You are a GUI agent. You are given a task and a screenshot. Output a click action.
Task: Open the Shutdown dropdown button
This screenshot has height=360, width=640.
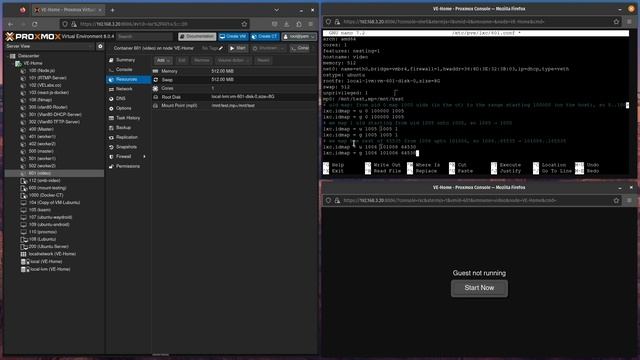point(268,48)
